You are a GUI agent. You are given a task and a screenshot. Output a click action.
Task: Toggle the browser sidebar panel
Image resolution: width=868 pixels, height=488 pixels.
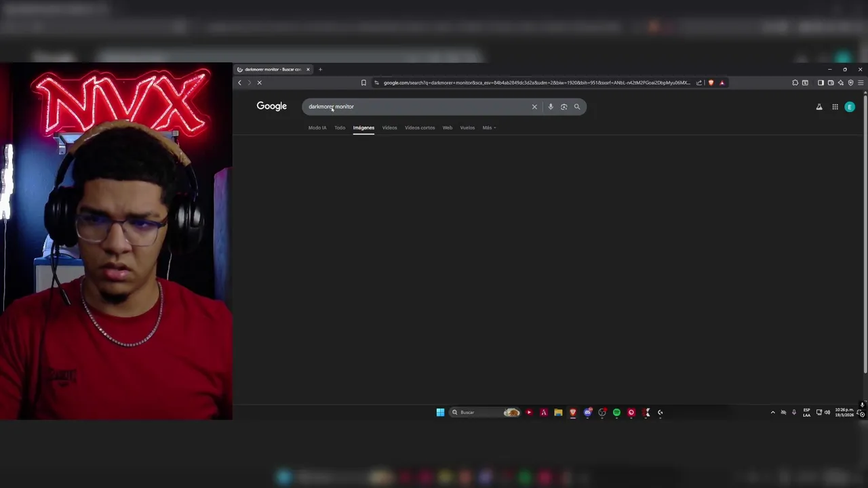(821, 83)
